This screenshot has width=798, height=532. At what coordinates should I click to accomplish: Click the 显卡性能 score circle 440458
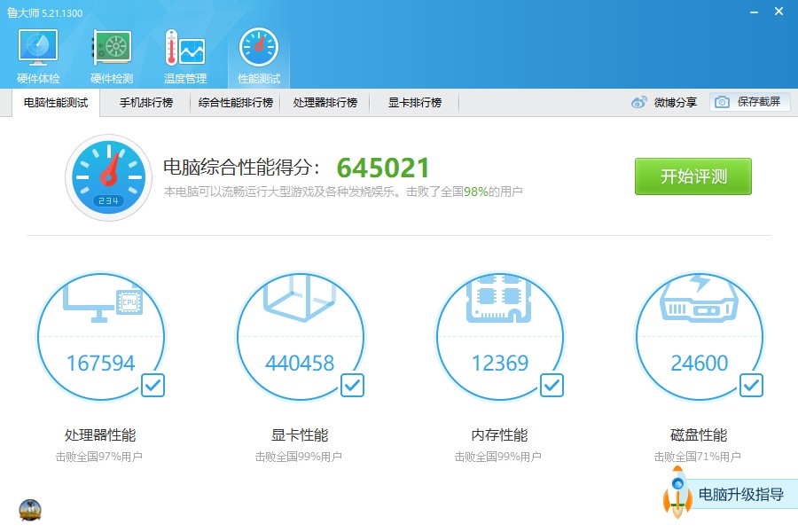click(x=299, y=337)
